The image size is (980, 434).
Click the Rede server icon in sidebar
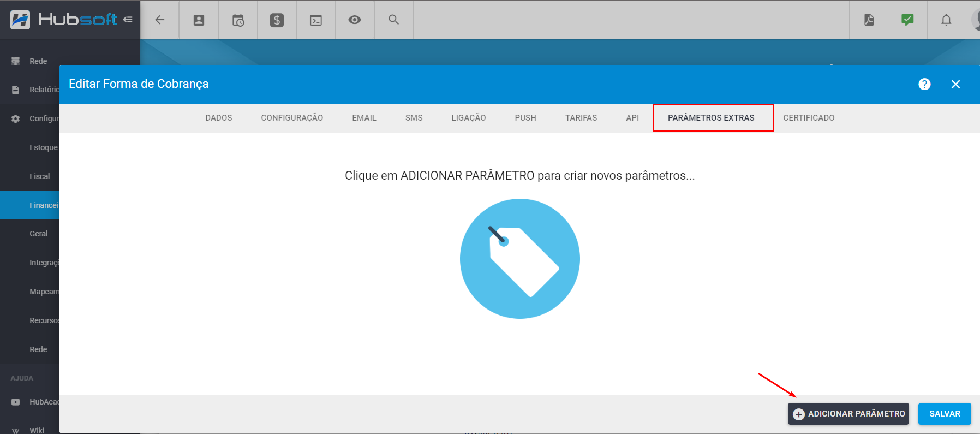(x=16, y=61)
